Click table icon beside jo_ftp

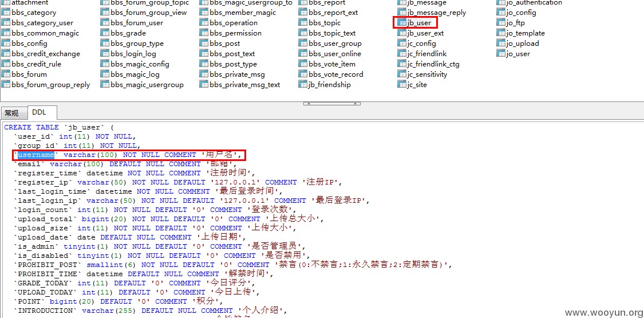[501, 23]
